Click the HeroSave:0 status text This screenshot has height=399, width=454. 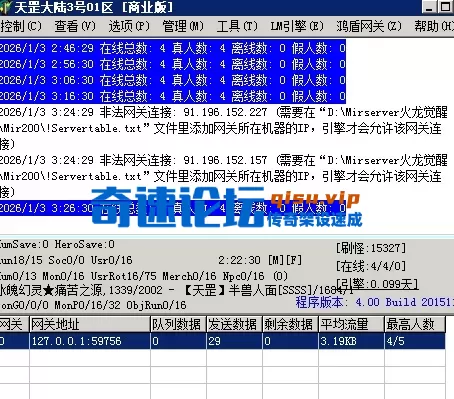(x=84, y=244)
